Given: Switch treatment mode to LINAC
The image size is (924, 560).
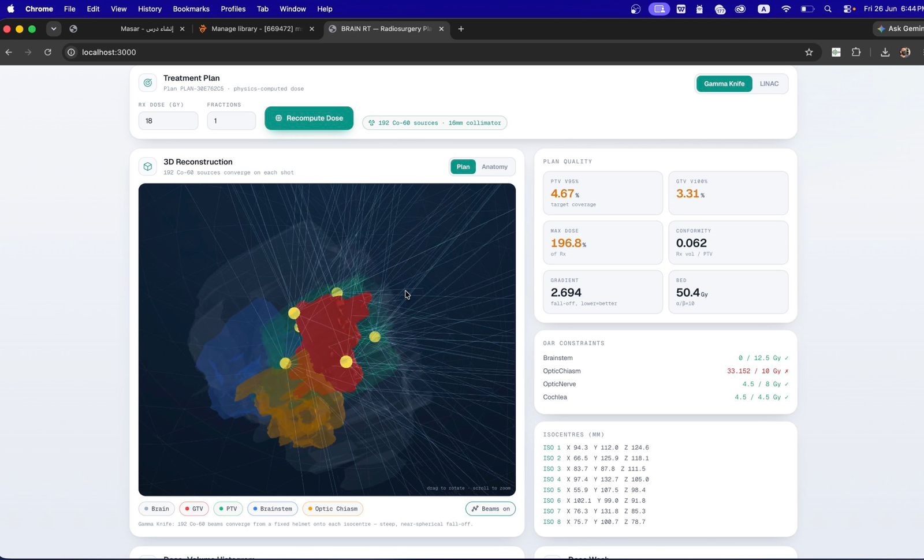Looking at the screenshot, I should tap(769, 84).
